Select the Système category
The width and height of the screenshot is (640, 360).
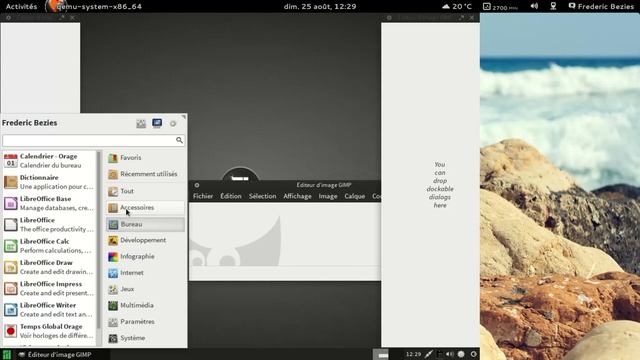145,338
